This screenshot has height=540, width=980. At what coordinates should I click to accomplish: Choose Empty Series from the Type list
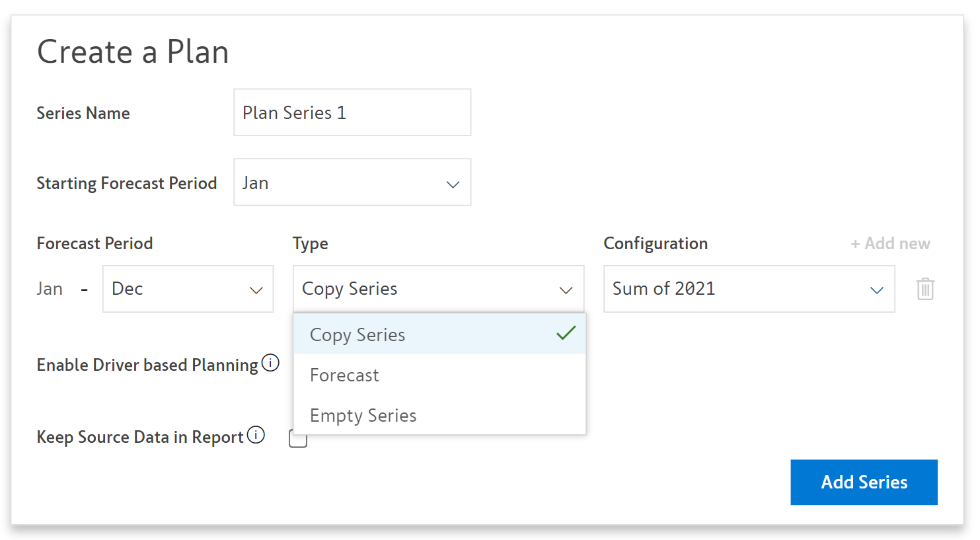[x=363, y=416]
